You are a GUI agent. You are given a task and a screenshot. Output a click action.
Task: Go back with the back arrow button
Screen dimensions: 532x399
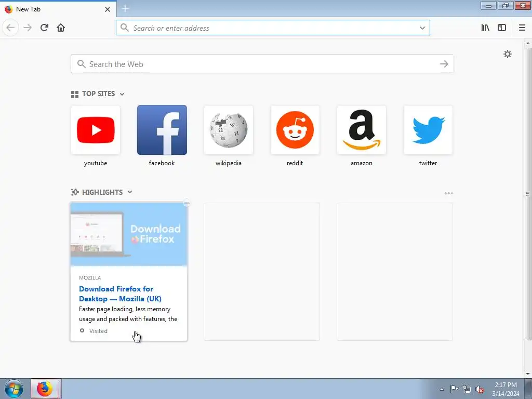[x=10, y=28]
